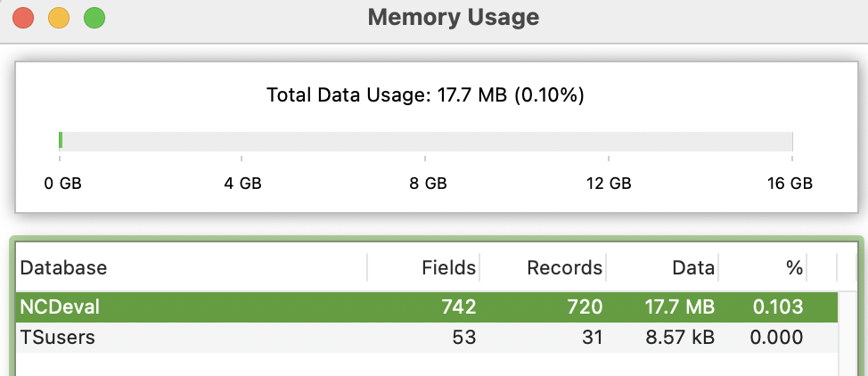Click the 8 GB scale label
Viewport: 868px width, 376px height.
pyautogui.click(x=428, y=184)
